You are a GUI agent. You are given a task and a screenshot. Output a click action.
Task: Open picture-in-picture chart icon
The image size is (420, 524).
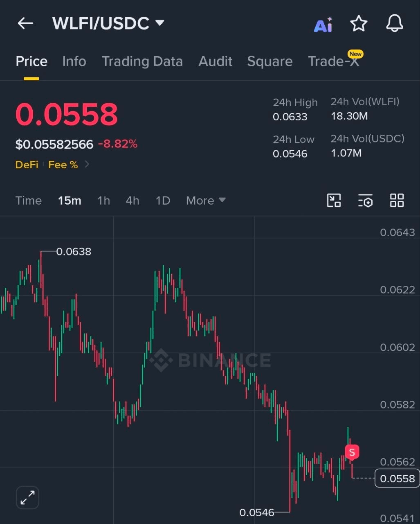tap(334, 201)
